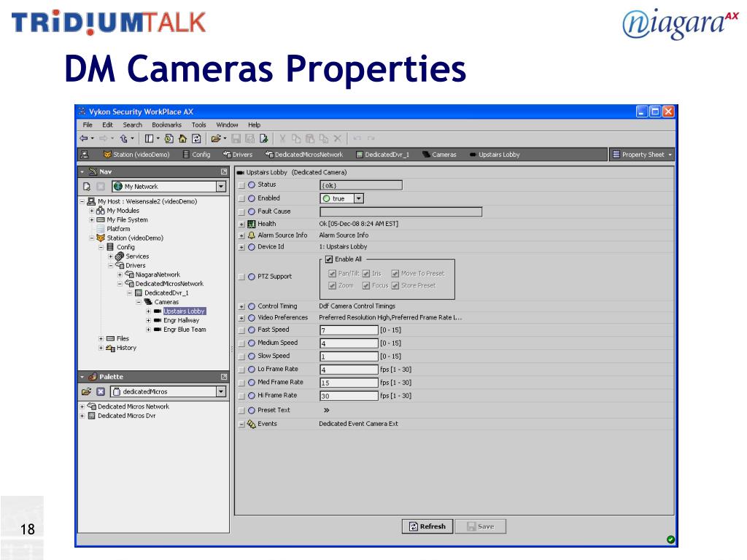This screenshot has height=560, width=747.
Task: Toggle the Move To Preset checkbox
Action: [395, 273]
